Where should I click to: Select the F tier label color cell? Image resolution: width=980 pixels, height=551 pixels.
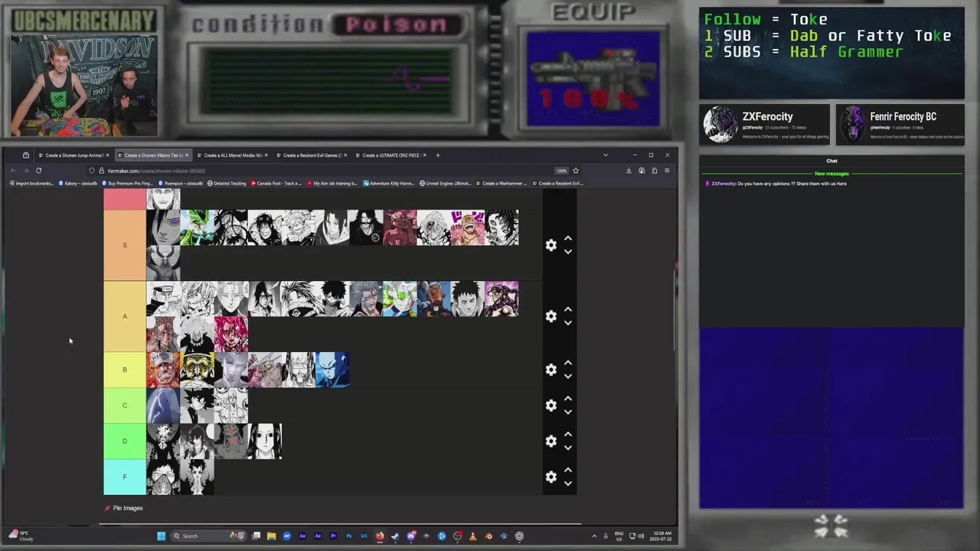[x=125, y=477]
